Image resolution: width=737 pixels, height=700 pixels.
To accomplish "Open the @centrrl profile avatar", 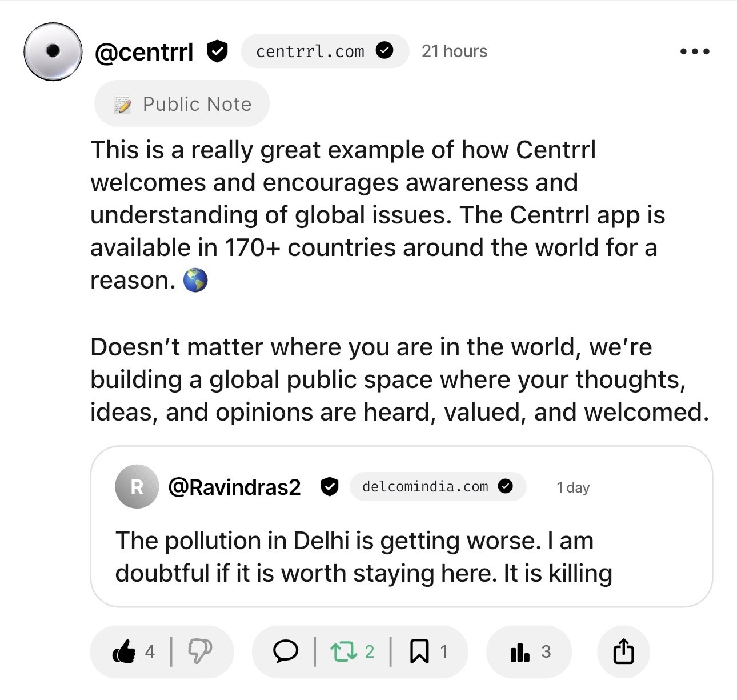I will [x=53, y=51].
